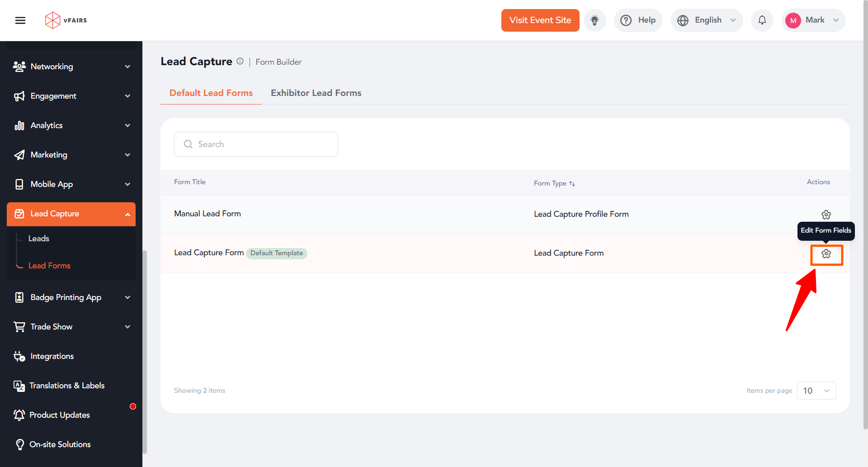Open the notifications bell
This screenshot has width=868, height=467.
762,20
